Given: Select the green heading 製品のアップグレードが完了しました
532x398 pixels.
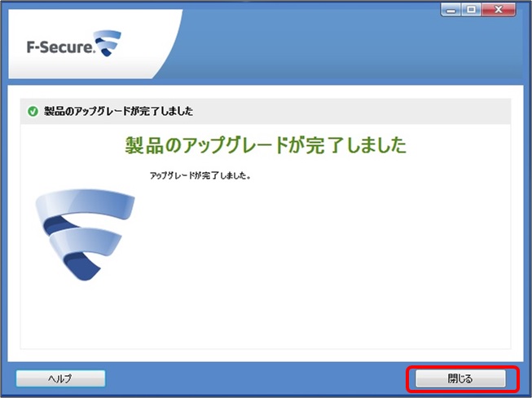Looking at the screenshot, I should [266, 145].
